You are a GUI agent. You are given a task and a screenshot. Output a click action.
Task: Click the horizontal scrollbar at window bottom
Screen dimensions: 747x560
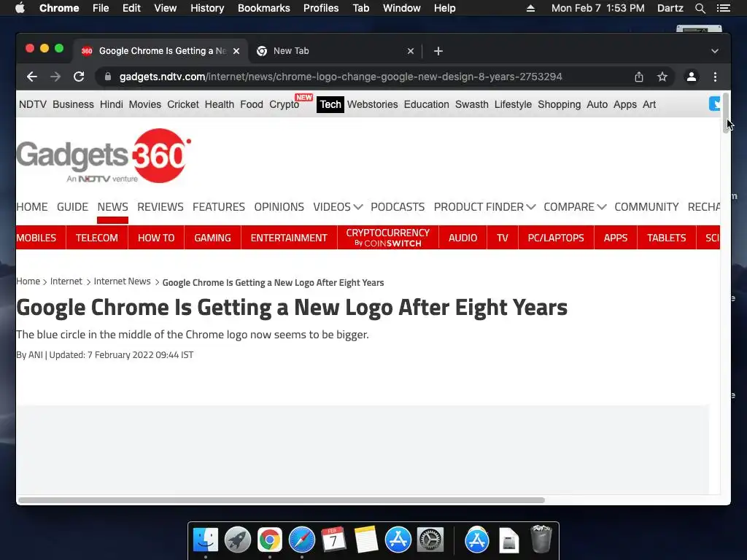pyautogui.click(x=281, y=500)
